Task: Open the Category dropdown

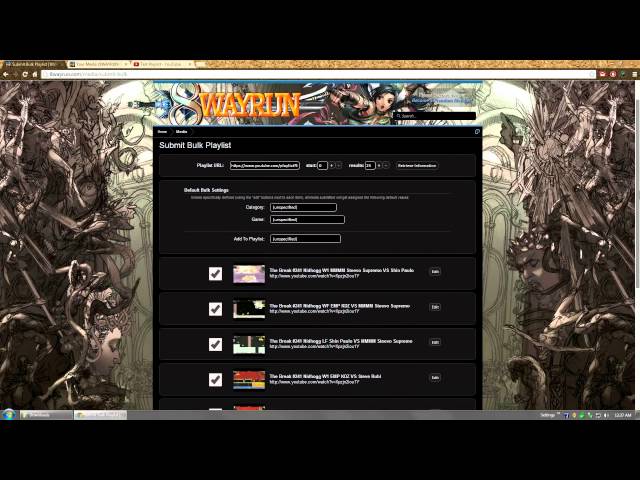Action: pyautogui.click(x=303, y=207)
